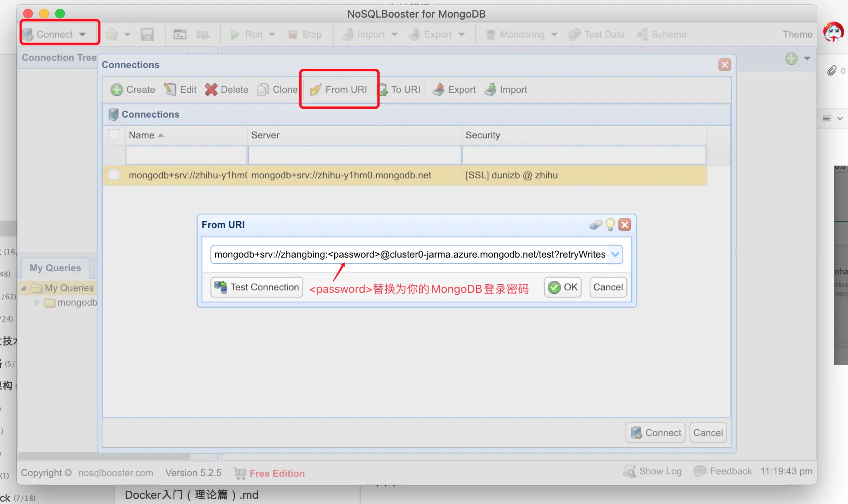
Task: Click the Create connection icon
Action: click(116, 90)
